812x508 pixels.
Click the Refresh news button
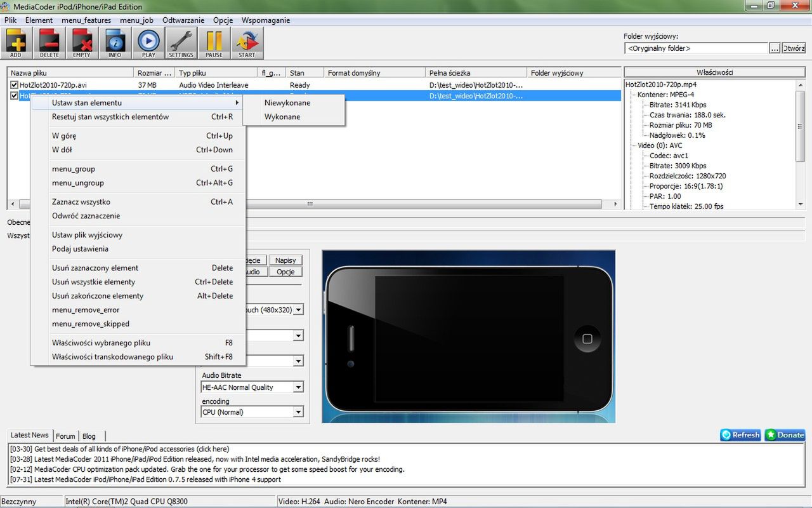[740, 435]
